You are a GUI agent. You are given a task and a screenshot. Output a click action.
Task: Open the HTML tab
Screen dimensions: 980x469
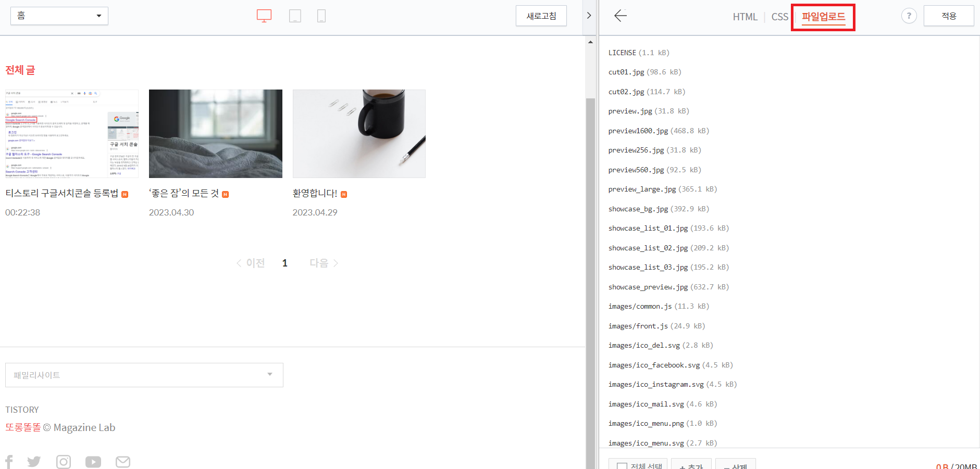click(745, 17)
